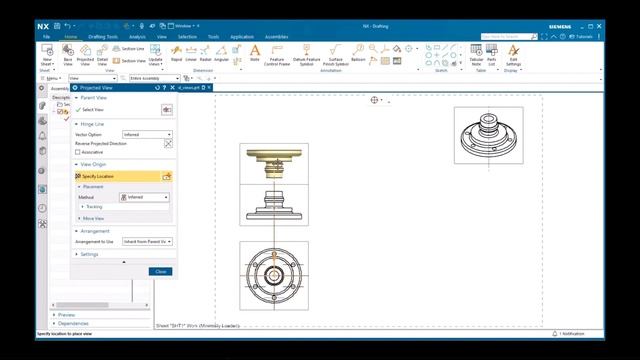
Task: Open the Datum Feature Symbol tool
Action: (307, 55)
